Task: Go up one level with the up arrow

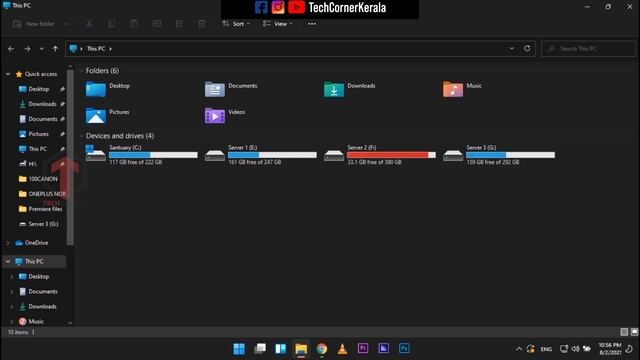Action: pyautogui.click(x=55, y=49)
